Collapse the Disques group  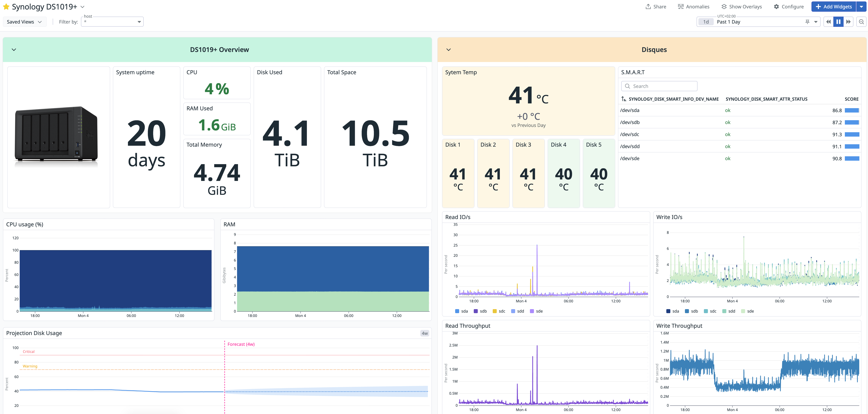(448, 50)
